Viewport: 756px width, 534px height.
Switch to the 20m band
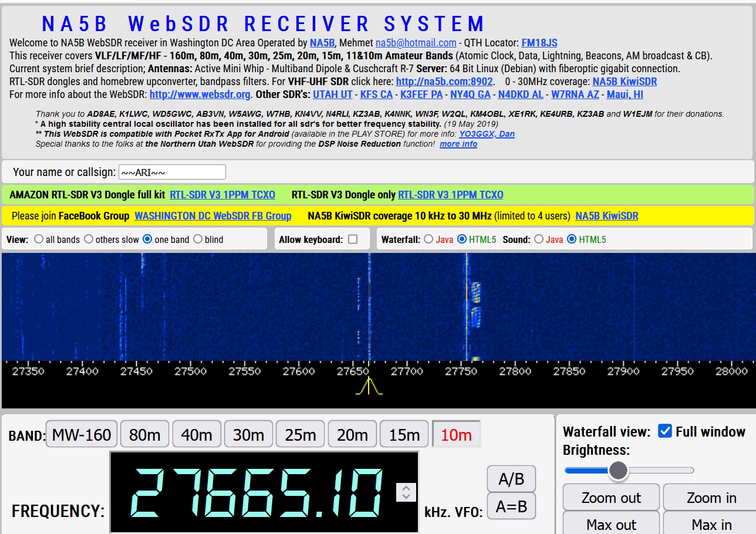click(x=352, y=435)
